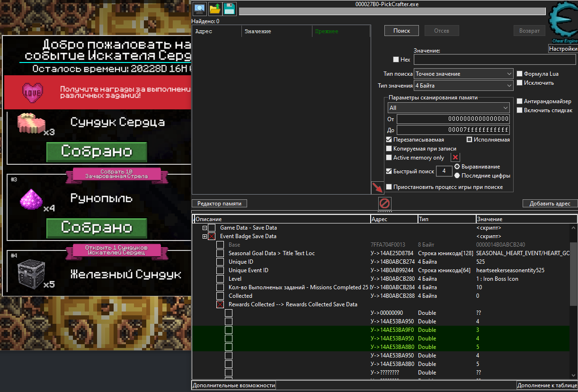This screenshot has width=578, height=392.
Task: Click the До end address field
Action: pyautogui.click(x=453, y=130)
